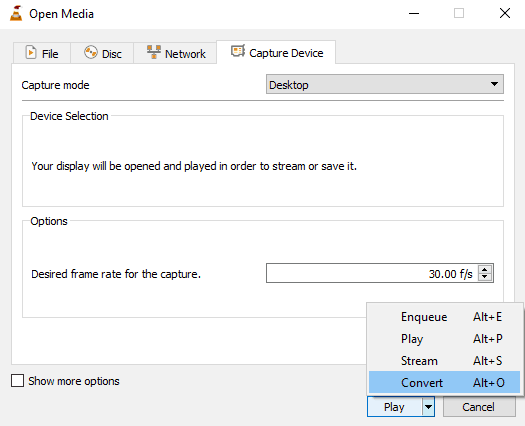This screenshot has height=426, width=525.
Task: Switch to the Disc tab
Action: point(102,53)
